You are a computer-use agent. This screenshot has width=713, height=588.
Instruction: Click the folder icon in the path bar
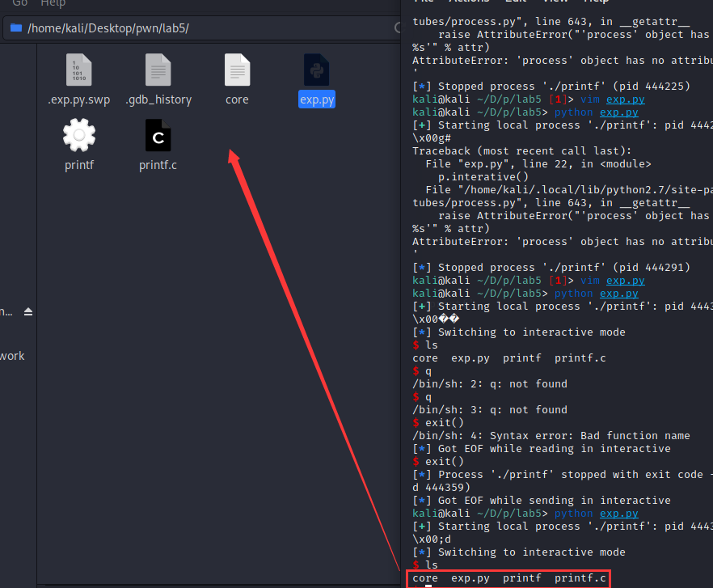coord(16,27)
